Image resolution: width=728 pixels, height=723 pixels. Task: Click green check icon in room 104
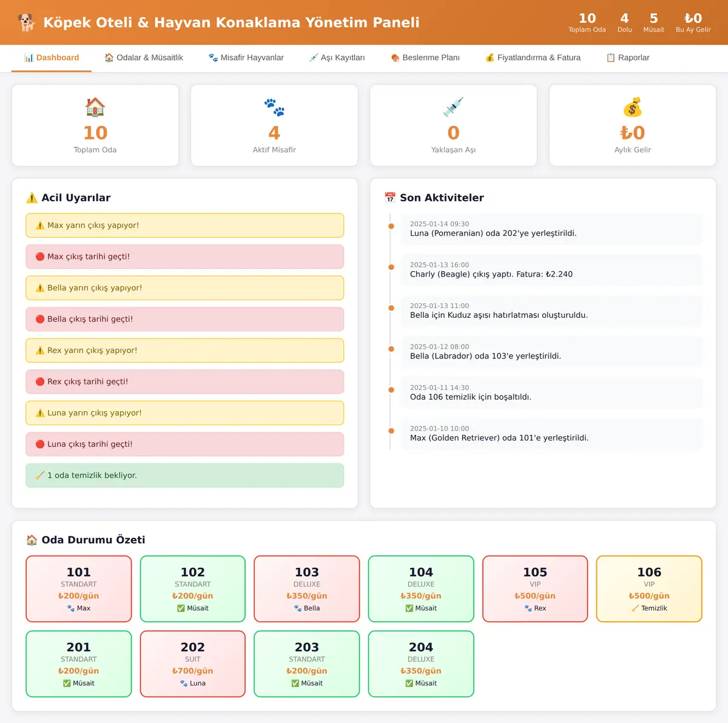409,608
